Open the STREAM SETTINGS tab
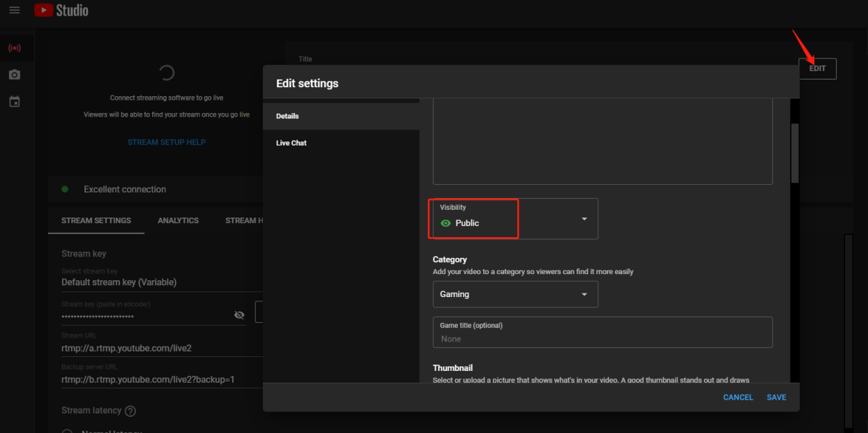The image size is (868, 433). coord(96,220)
